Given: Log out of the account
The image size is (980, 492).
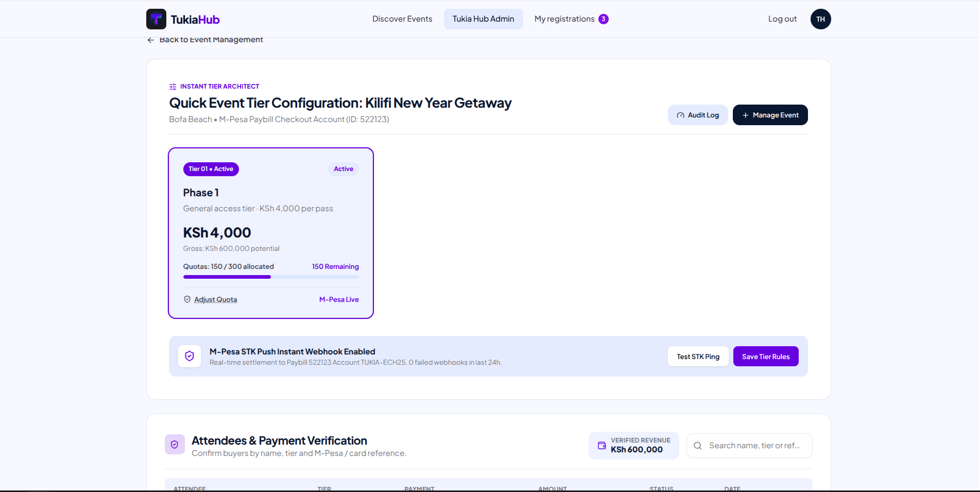Looking at the screenshot, I should tap(782, 19).
